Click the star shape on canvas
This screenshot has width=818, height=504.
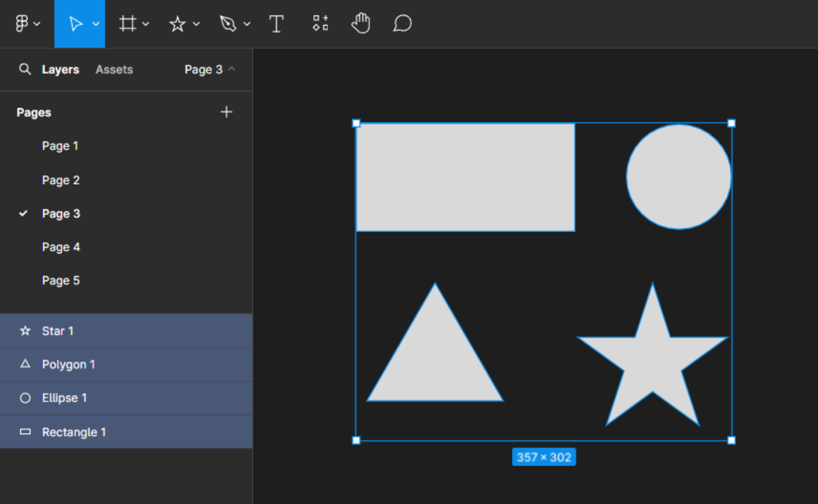[x=652, y=359]
